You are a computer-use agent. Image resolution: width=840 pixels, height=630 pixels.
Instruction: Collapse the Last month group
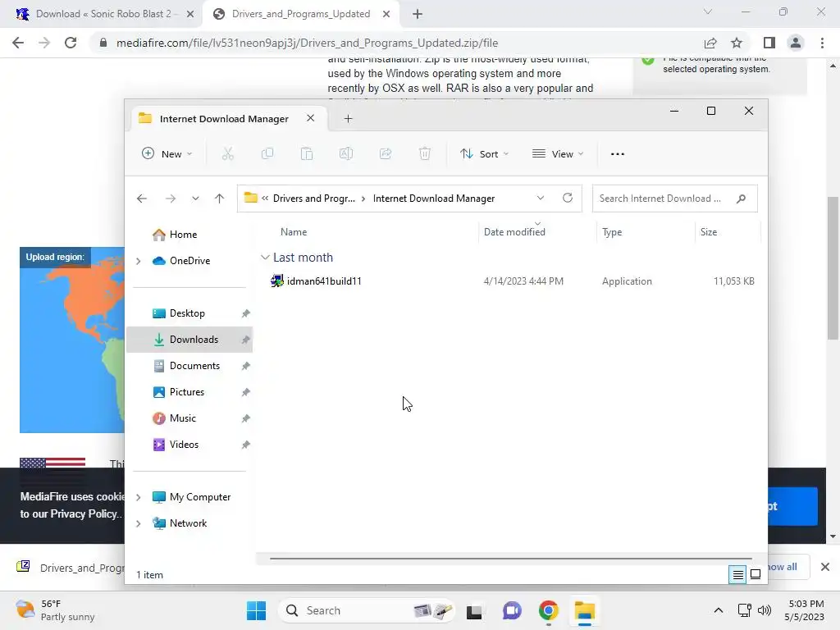[265, 257]
